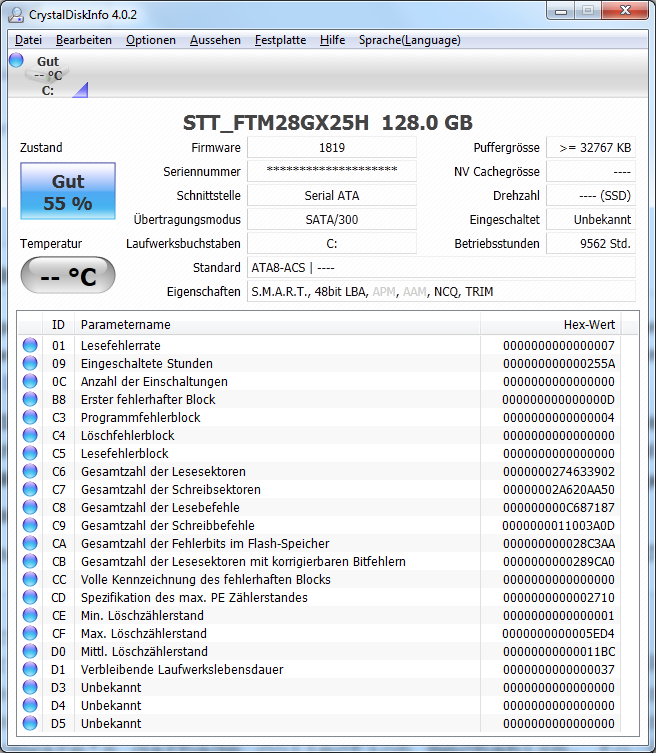Open the Optionen menu

[151, 40]
